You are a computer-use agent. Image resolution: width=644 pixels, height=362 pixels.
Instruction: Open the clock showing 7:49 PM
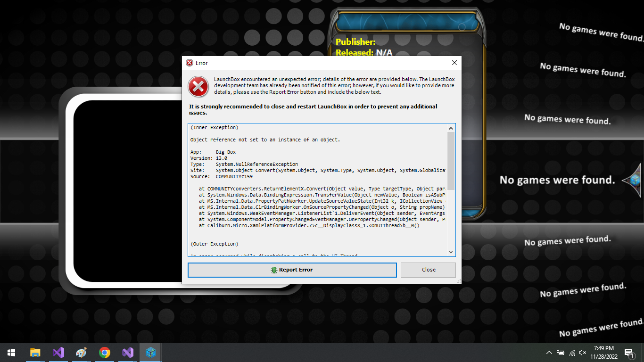[x=603, y=353]
